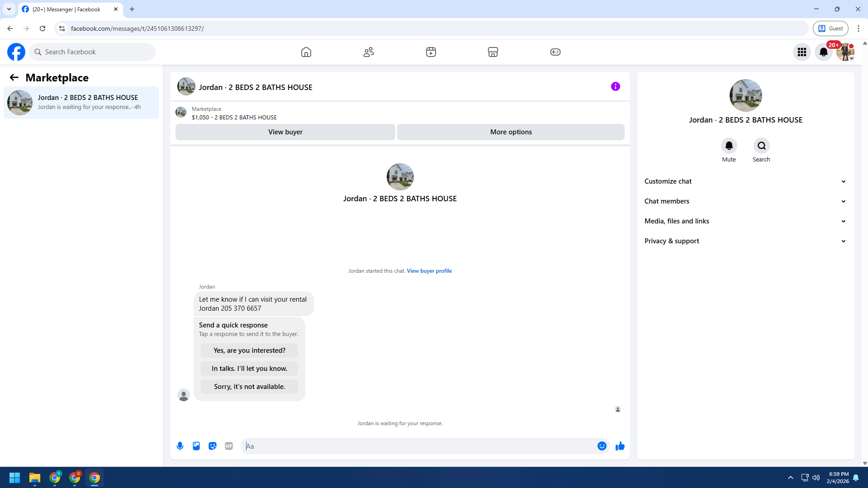Image resolution: width=868 pixels, height=488 pixels.
Task: Open the Guest profile button in Chrome
Action: [830, 28]
